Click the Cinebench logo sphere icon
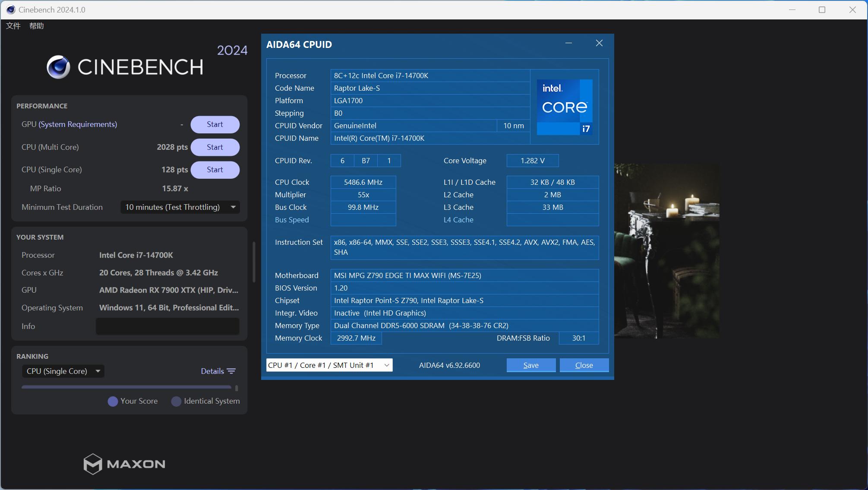868x490 pixels. tap(58, 67)
